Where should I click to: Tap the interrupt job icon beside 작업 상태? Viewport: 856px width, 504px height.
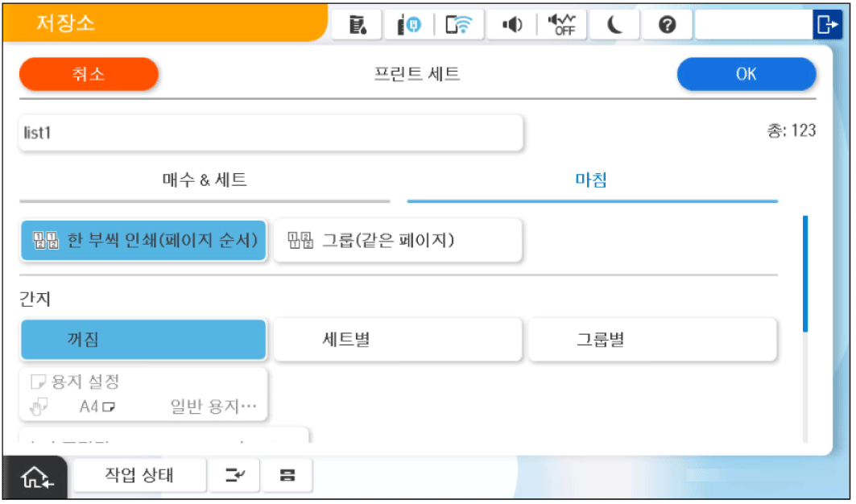coord(234,476)
